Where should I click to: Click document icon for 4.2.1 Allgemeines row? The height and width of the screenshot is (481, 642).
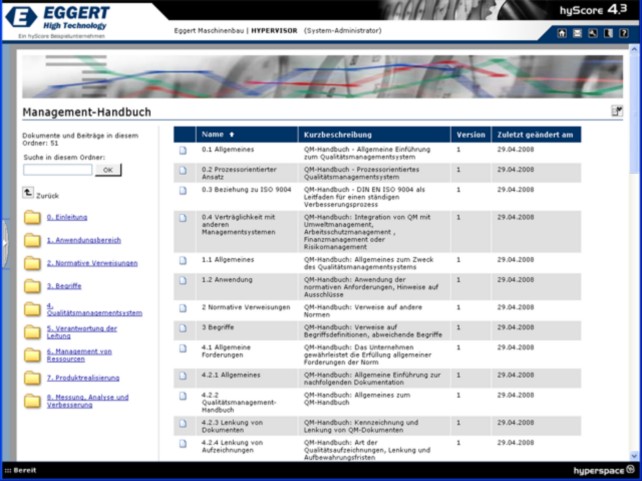click(x=183, y=376)
